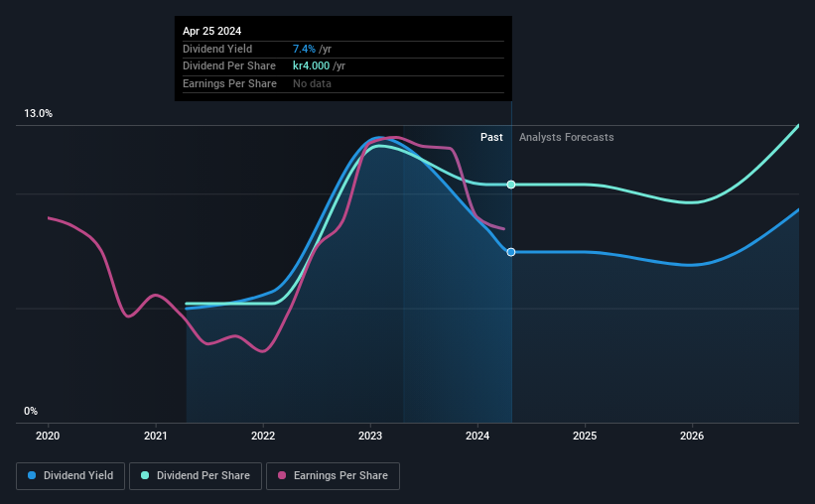Click the 2025 x-axis label
Screen dimensions: 815x504
tap(585, 436)
